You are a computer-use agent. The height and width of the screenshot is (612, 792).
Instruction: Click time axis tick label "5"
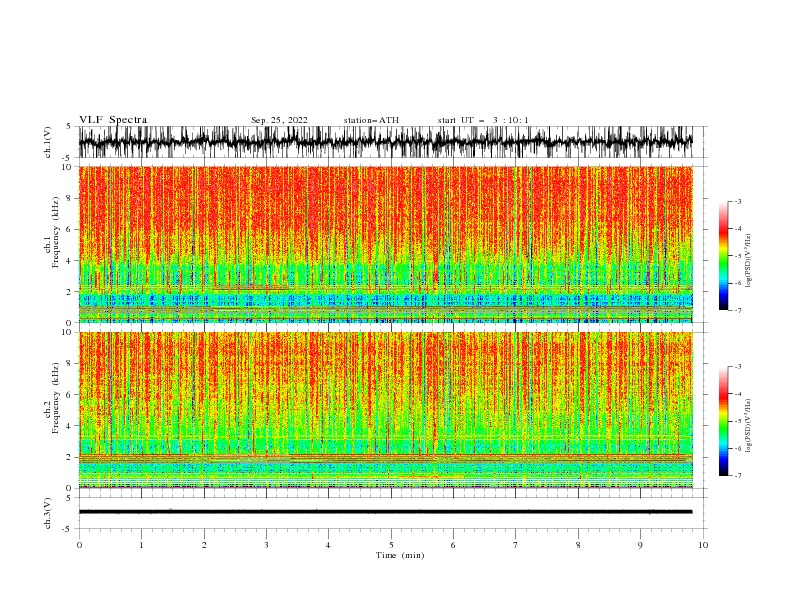pyautogui.click(x=391, y=545)
